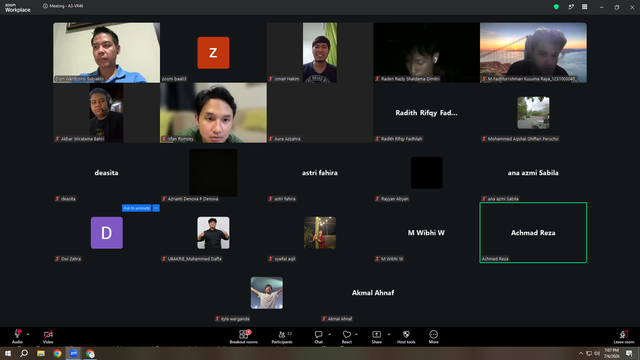Open Google Chrome from taskbar
The height and width of the screenshot is (360, 640).
coord(57,353)
